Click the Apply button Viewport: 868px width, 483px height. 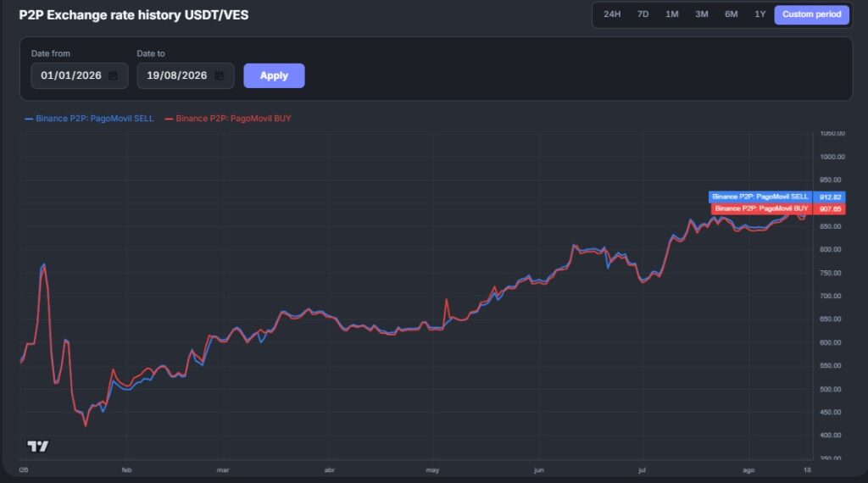[x=274, y=75]
